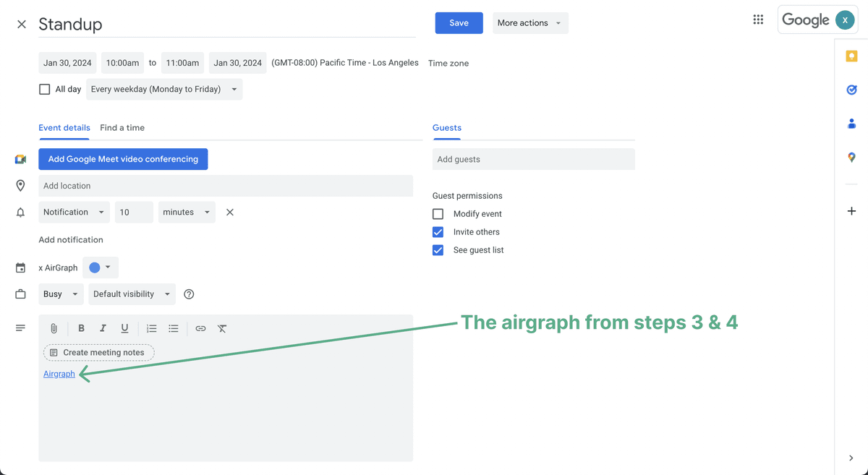This screenshot has height=475, width=868.
Task: Enable the All day checkbox
Action: (x=45, y=89)
